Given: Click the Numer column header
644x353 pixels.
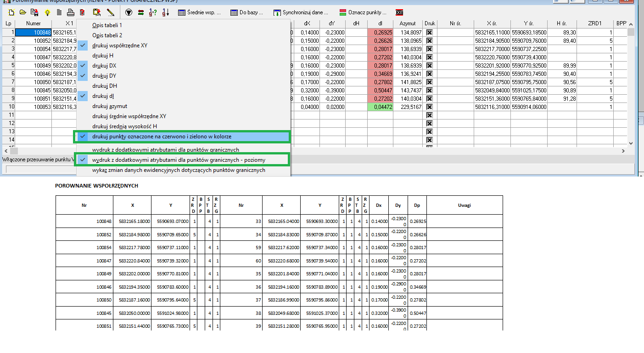Looking at the screenshot, I should coord(34,23).
